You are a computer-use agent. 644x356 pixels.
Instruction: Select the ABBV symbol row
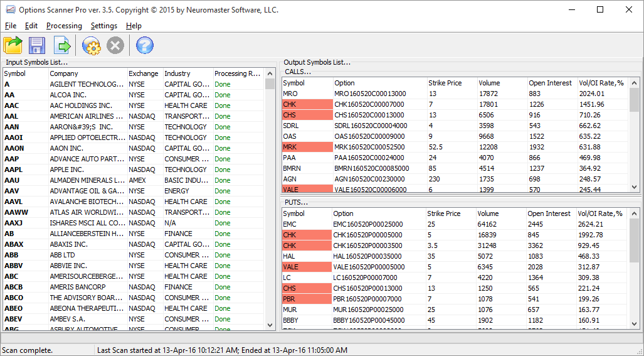[x=133, y=266]
